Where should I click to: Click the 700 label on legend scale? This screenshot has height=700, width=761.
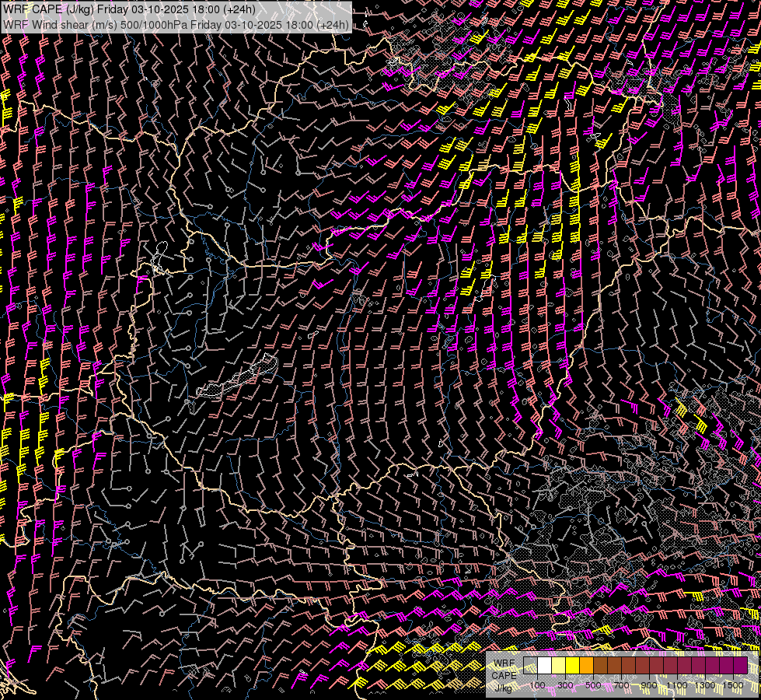(x=622, y=685)
